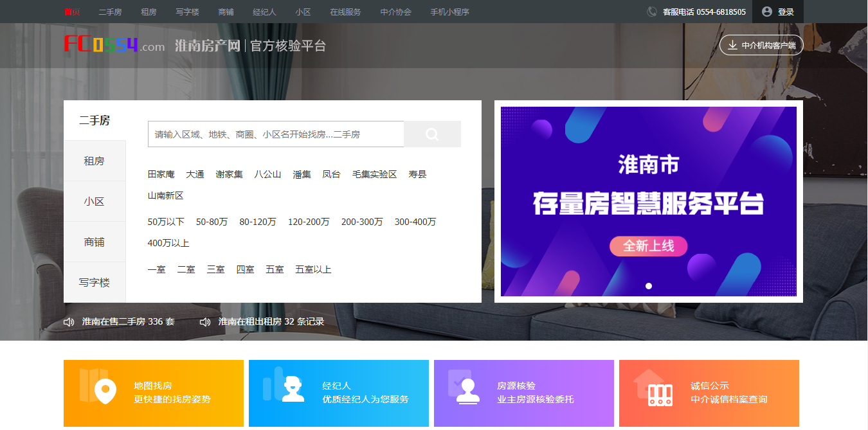The width and height of the screenshot is (868, 430).
Task: Filter by district 谢家集
Action: point(229,174)
